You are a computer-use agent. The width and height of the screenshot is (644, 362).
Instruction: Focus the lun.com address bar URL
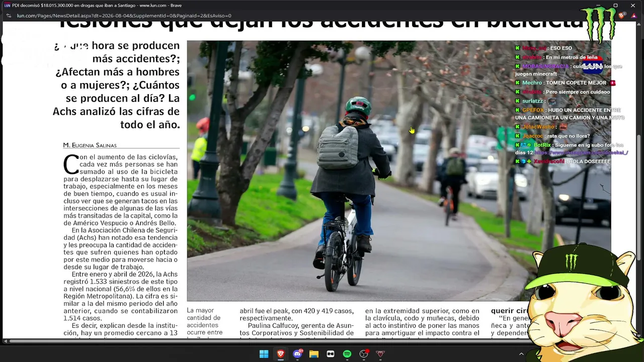(x=124, y=16)
